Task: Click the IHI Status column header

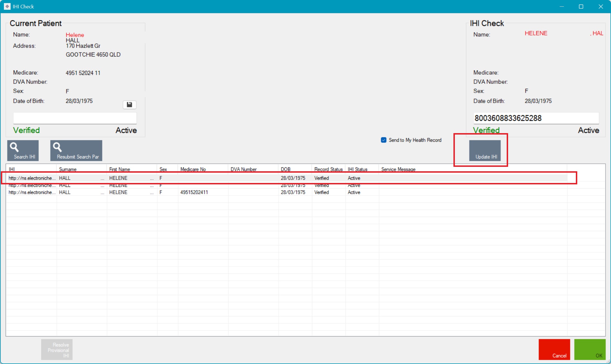Action: pos(357,169)
